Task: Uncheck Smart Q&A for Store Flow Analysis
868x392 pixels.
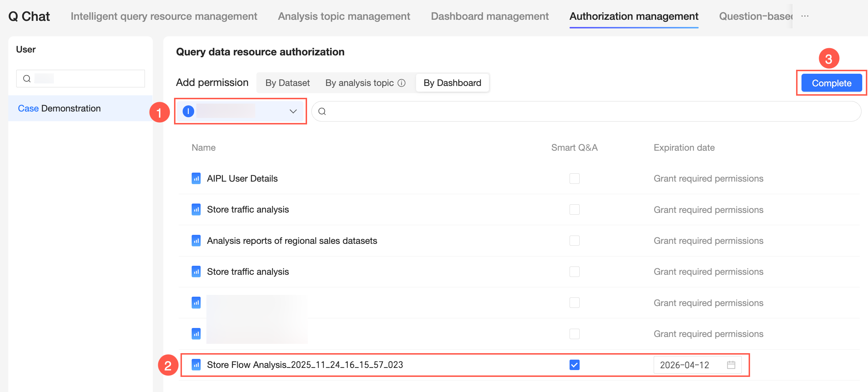Action: [x=574, y=365]
